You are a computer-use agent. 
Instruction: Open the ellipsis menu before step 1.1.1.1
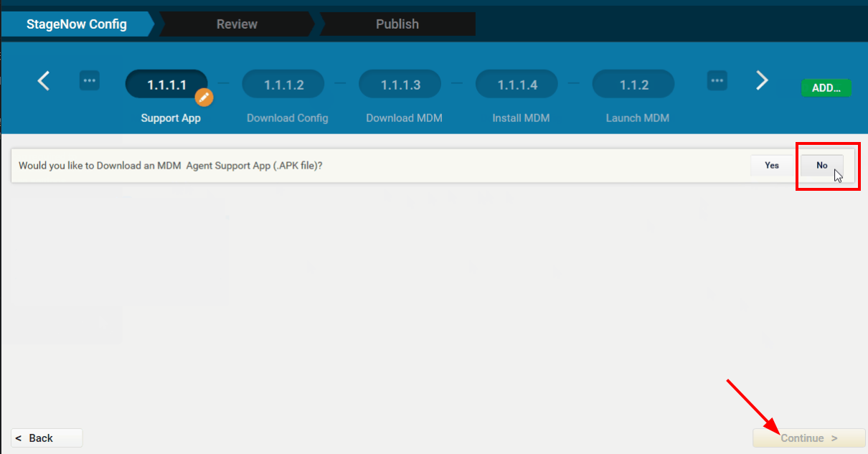[x=89, y=80]
